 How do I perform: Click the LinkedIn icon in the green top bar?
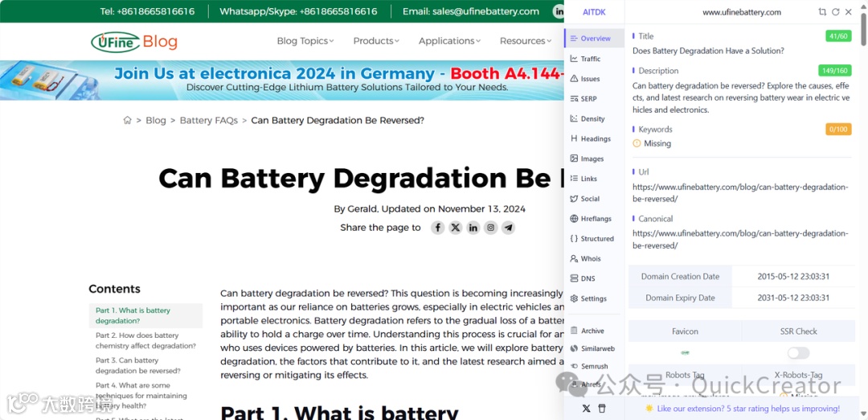pyautogui.click(x=558, y=11)
